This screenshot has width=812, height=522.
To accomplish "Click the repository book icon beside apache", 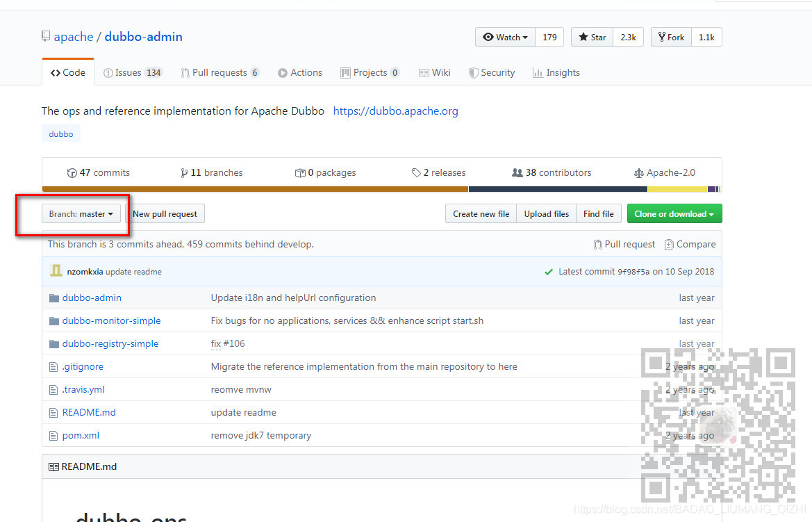I will click(x=46, y=36).
